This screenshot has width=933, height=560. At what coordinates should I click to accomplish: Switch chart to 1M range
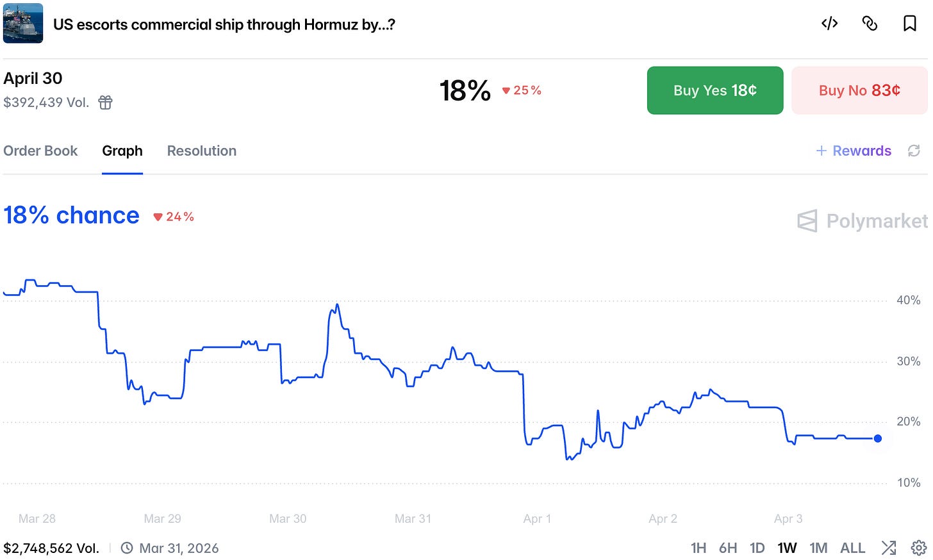pos(818,548)
